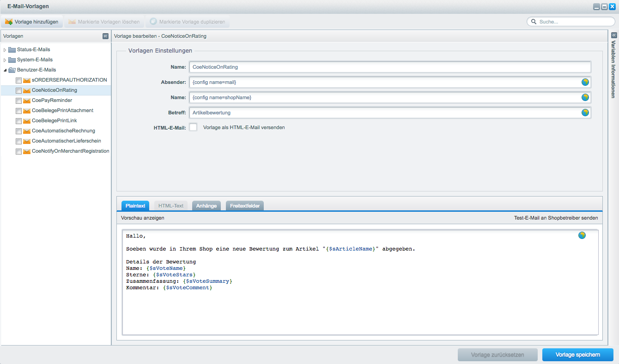
Task: Expand the Variablen Informationen panel
Action: point(614,35)
